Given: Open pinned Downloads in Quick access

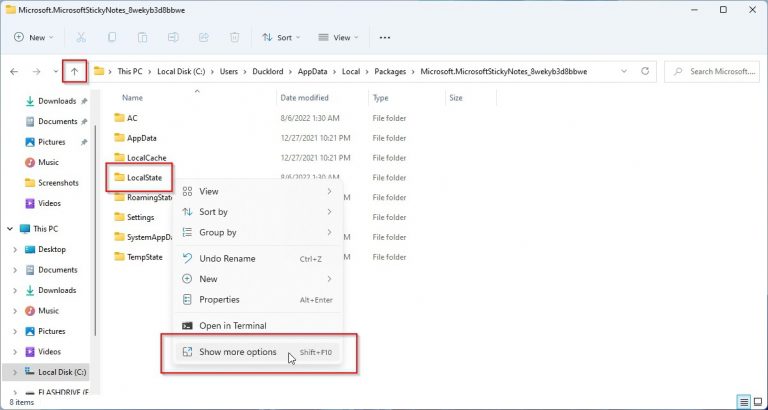Looking at the screenshot, I should click(x=57, y=101).
